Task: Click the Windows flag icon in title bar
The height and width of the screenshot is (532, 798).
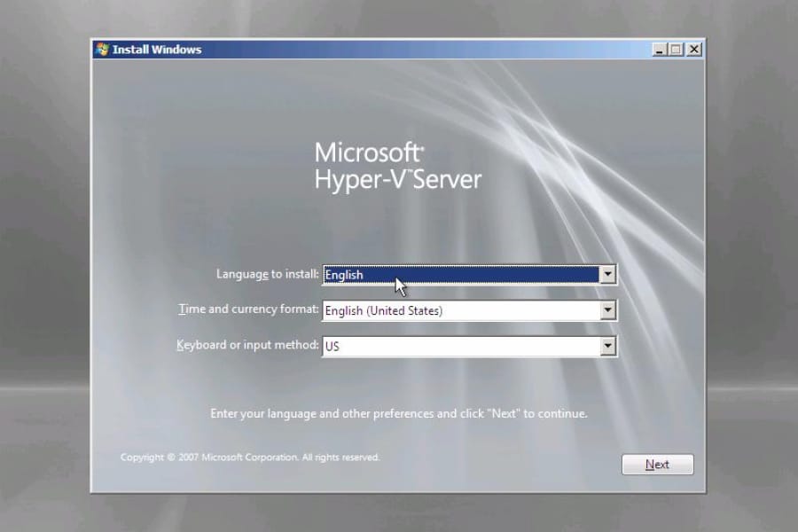Action: pyautogui.click(x=102, y=50)
